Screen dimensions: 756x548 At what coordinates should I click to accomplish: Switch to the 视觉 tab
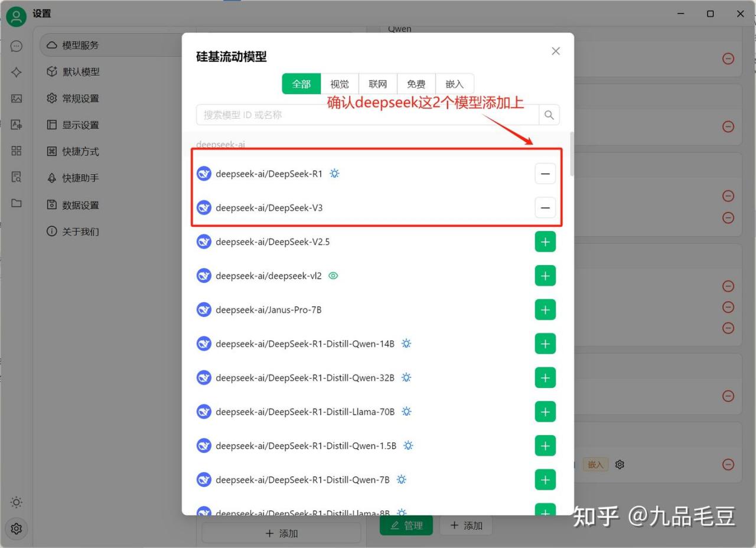340,84
